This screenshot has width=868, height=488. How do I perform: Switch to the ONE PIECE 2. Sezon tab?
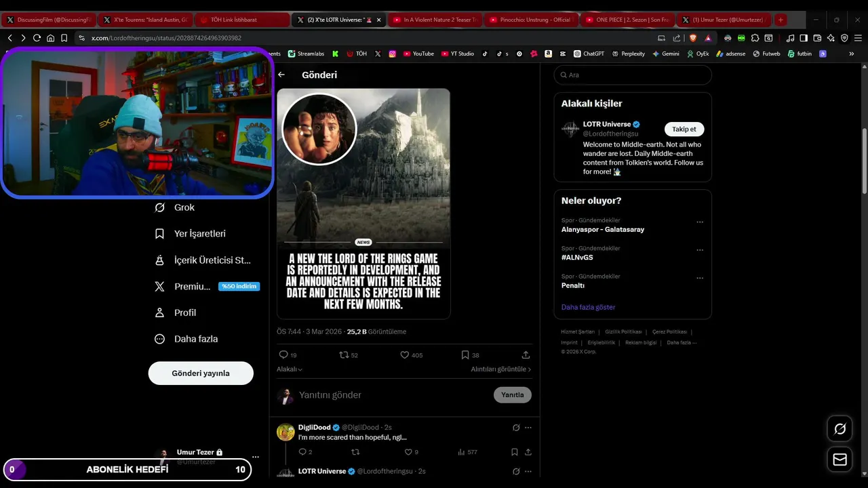click(627, 20)
